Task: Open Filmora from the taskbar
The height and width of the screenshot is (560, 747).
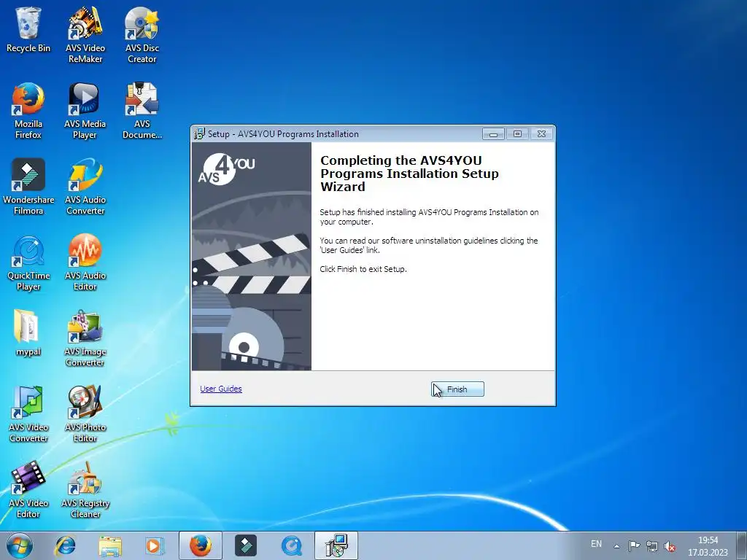Action: pyautogui.click(x=246, y=545)
